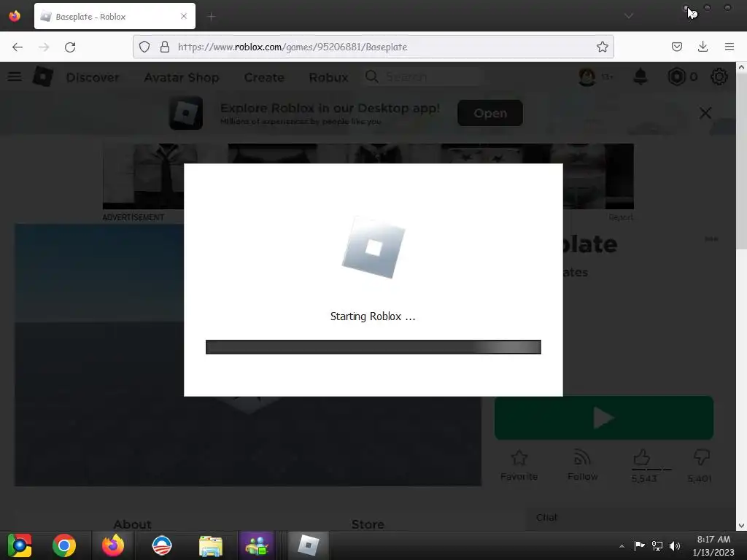Click the Starting Roblox progress bar

[x=373, y=346]
